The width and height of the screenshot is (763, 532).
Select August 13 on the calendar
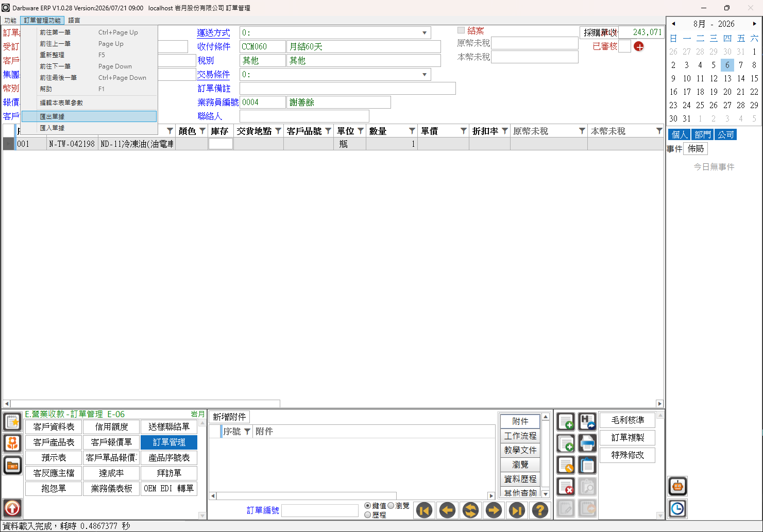click(x=727, y=78)
